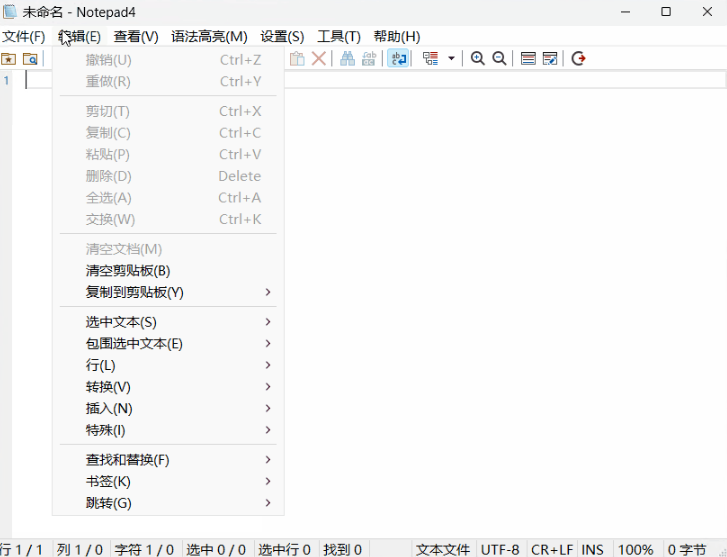Toggle word wrap toolbar button

coord(398,58)
